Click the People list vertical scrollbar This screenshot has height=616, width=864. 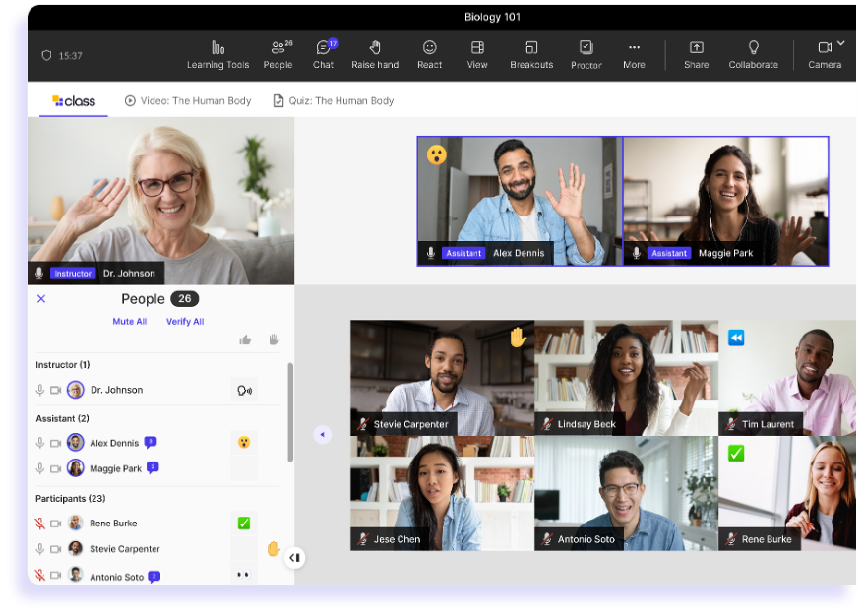(x=289, y=411)
